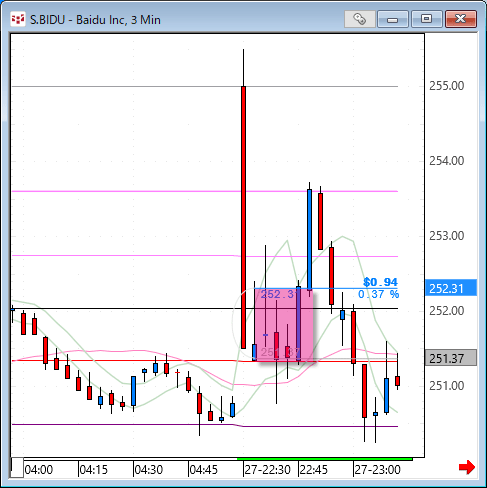The image size is (487, 488).
Task: Click the 254.00 price scale label
Action: pyautogui.click(x=446, y=161)
